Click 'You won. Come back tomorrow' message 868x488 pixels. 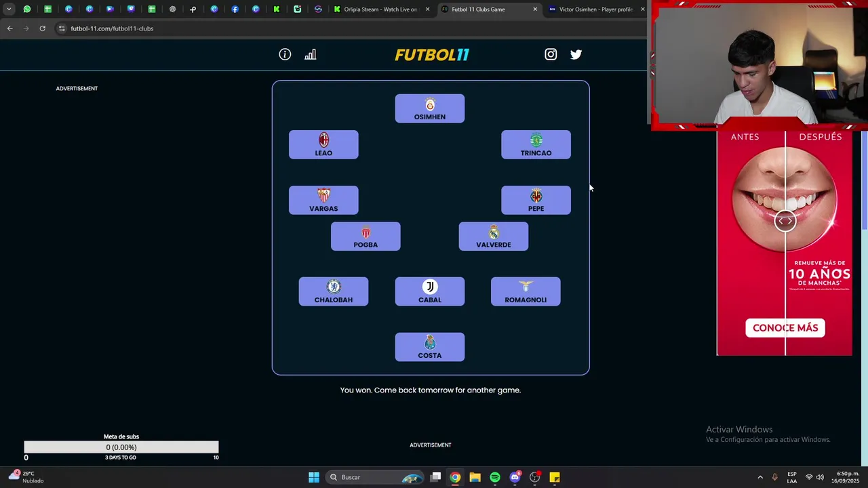click(431, 390)
